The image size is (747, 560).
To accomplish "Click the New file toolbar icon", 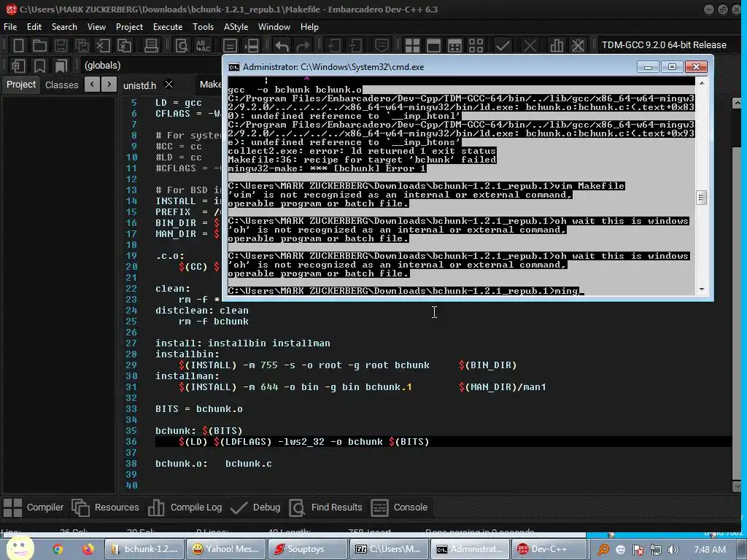I will coord(18,46).
